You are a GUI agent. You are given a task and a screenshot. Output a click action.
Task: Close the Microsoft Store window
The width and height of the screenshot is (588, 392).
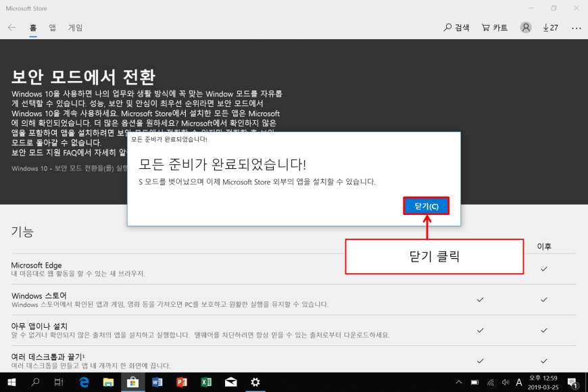[x=577, y=8]
